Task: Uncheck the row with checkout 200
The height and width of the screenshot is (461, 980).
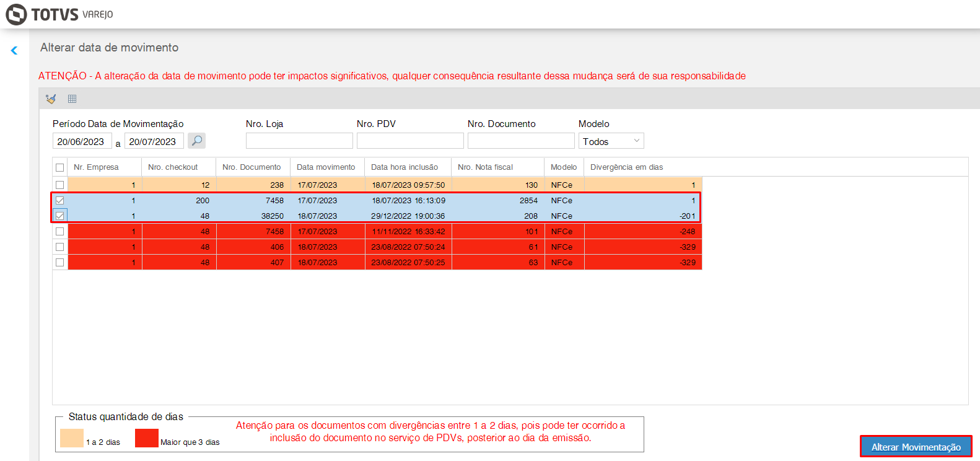Action: coord(59,200)
